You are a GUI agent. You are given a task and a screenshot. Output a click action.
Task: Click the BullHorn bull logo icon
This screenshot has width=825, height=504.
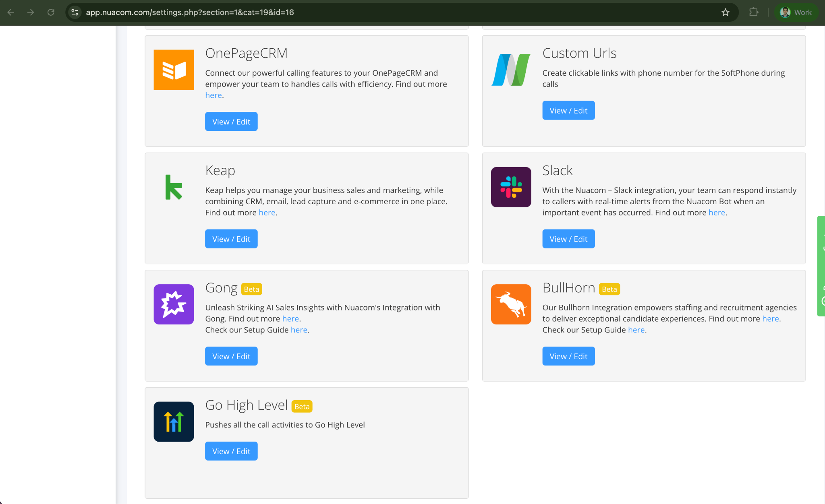click(511, 304)
